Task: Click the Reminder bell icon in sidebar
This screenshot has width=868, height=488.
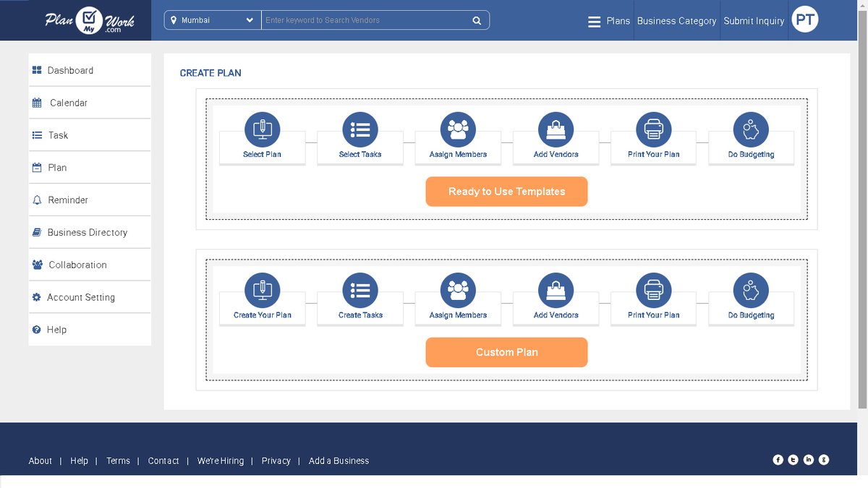Action: click(x=37, y=200)
